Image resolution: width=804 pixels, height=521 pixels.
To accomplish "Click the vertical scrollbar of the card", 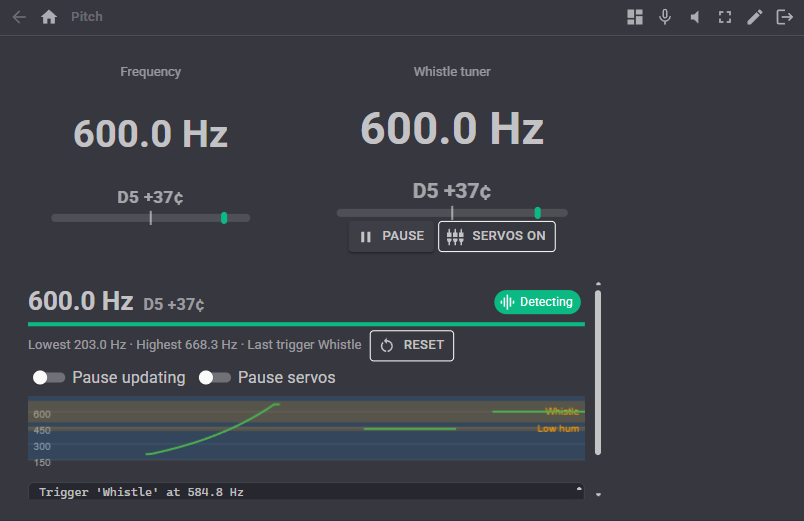I will (x=598, y=372).
